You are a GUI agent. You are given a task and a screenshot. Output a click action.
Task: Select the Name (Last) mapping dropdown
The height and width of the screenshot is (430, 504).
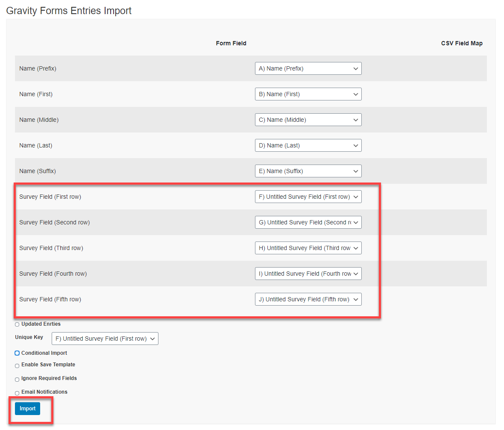(x=308, y=145)
